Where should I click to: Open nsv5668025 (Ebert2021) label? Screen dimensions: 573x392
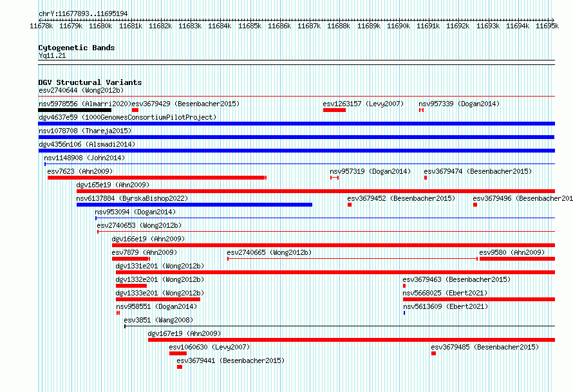[x=446, y=293]
